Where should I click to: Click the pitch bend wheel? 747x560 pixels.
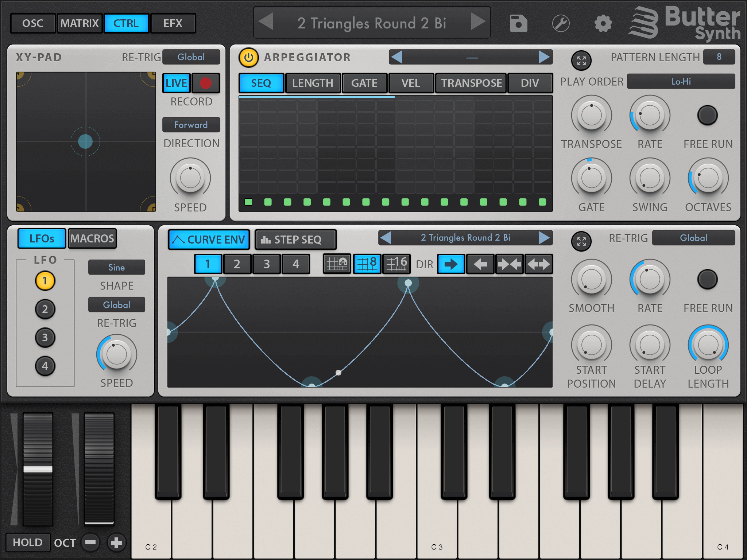pyautogui.click(x=38, y=469)
